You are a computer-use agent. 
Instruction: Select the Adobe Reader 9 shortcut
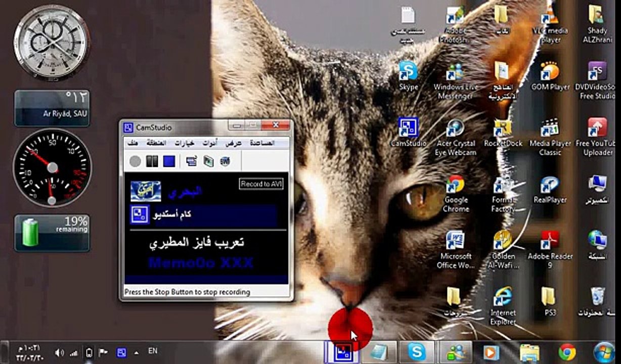(x=550, y=250)
